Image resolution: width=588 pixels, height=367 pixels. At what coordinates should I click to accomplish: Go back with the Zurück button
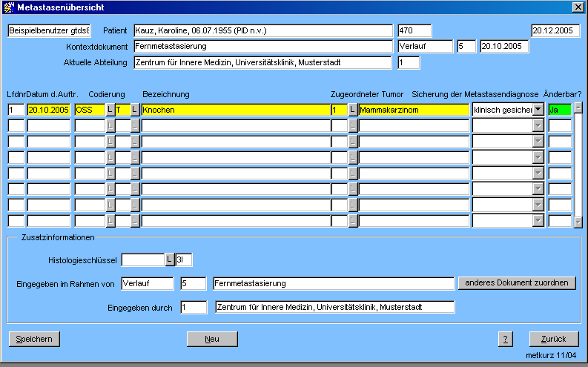click(x=554, y=339)
